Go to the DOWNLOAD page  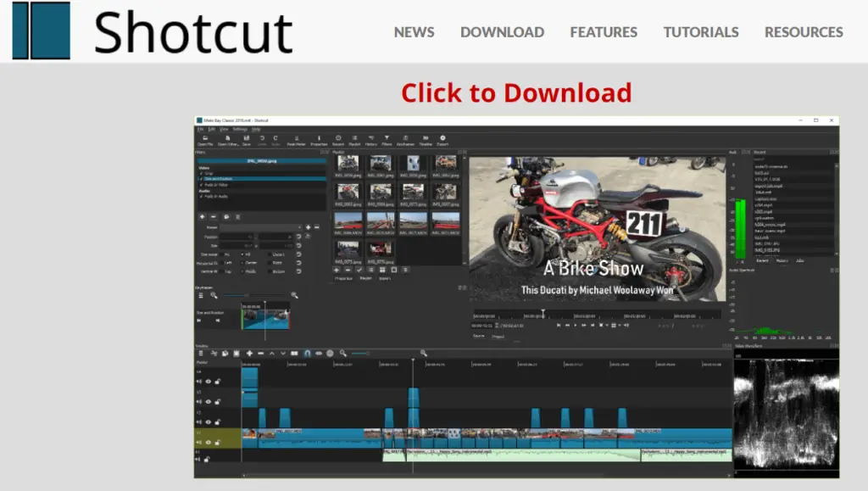coord(502,32)
